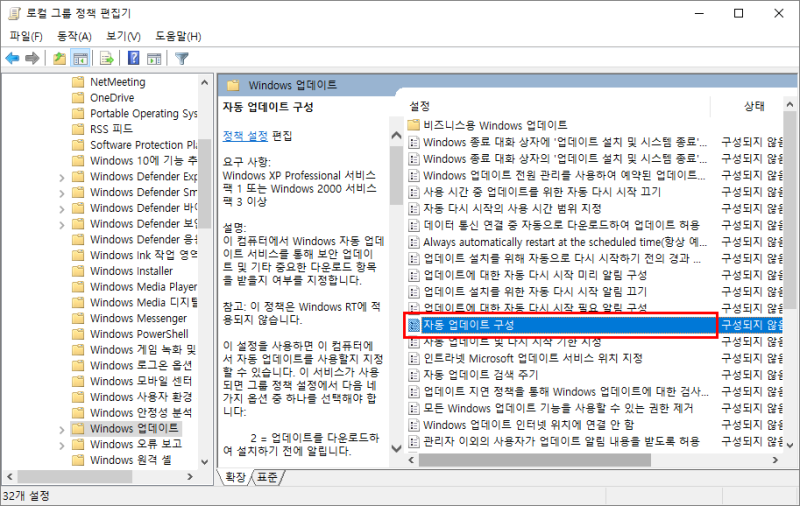Click policy icon of 자동 업데이트 구성
800x506 pixels.
click(414, 325)
